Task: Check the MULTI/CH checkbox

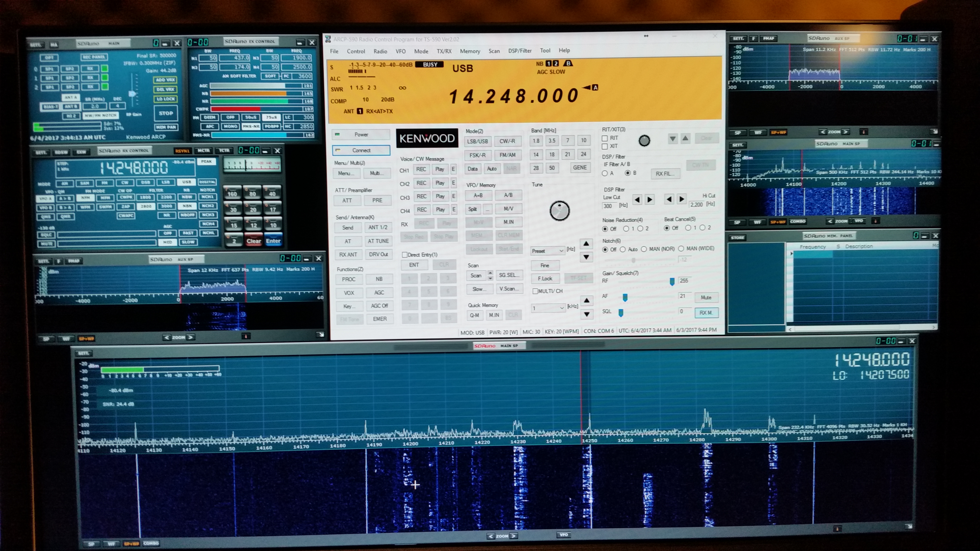Action: [535, 291]
